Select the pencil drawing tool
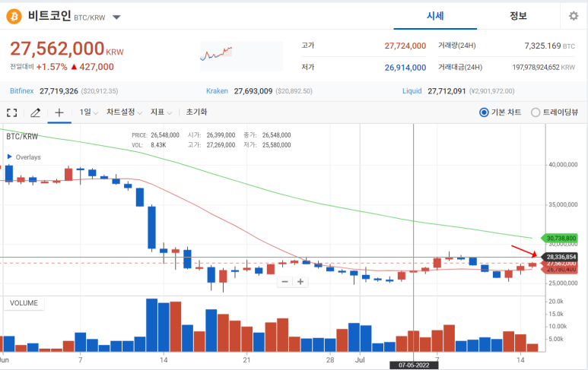Screen dimensions: 588x370 (x=35, y=112)
